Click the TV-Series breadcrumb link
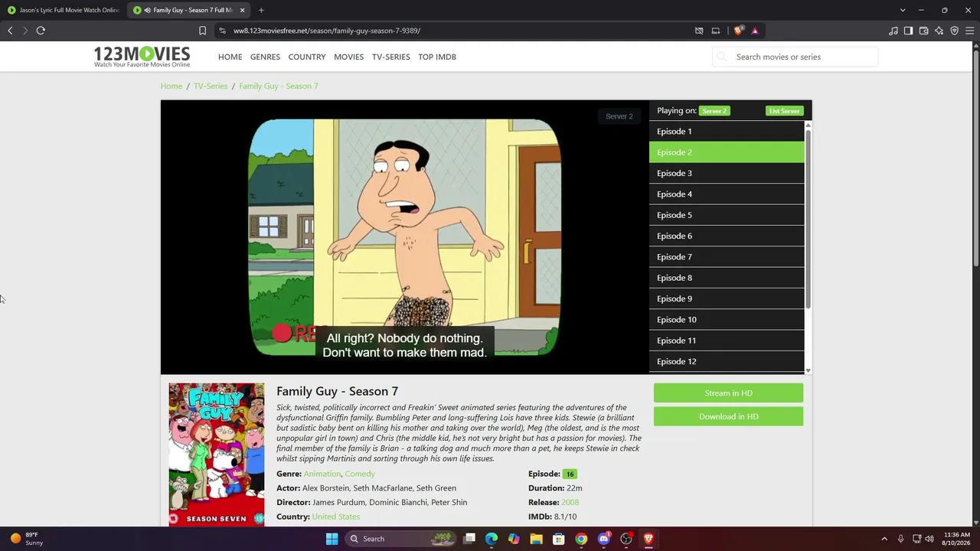This screenshot has width=980, height=551. pos(211,86)
